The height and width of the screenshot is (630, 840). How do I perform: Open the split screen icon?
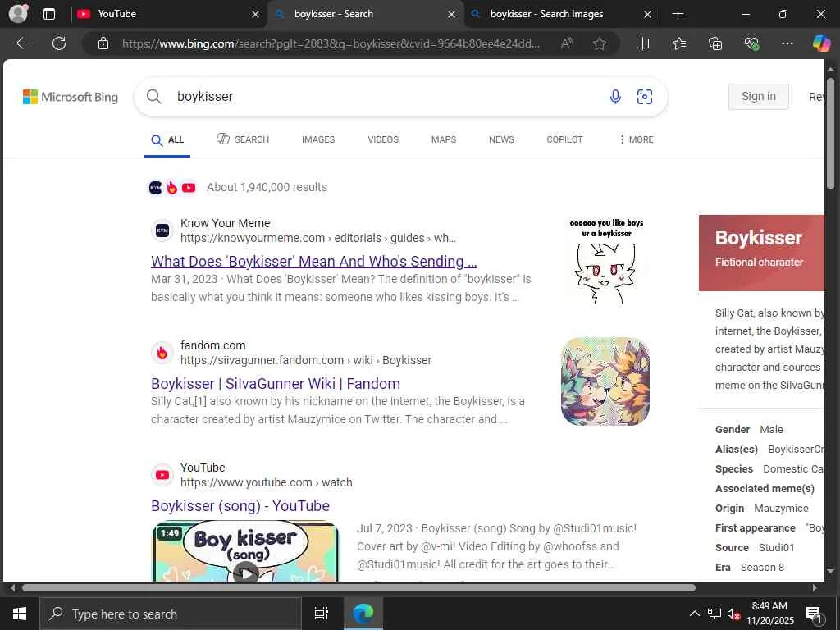click(642, 43)
